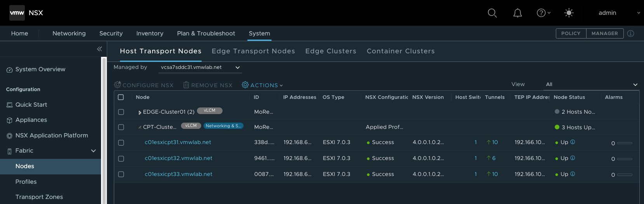Click the VMware NSX logo
This screenshot has height=204, width=644.
tap(17, 13)
